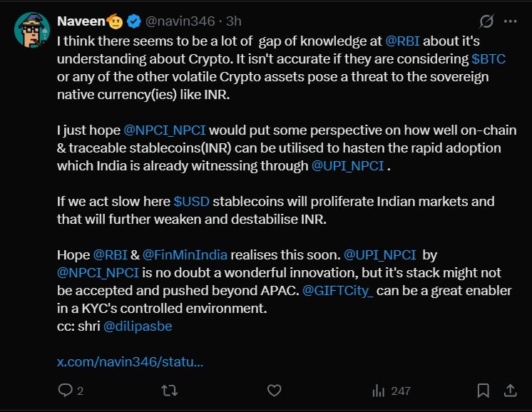Open the @FinMinIndia mention
This screenshot has height=412, width=532.
click(x=185, y=254)
